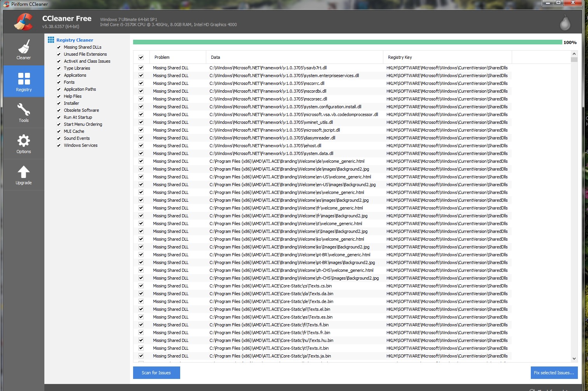Image resolution: width=588 pixels, height=391 pixels.
Task: Select the mscordbi.dll data path
Action: 268,91
